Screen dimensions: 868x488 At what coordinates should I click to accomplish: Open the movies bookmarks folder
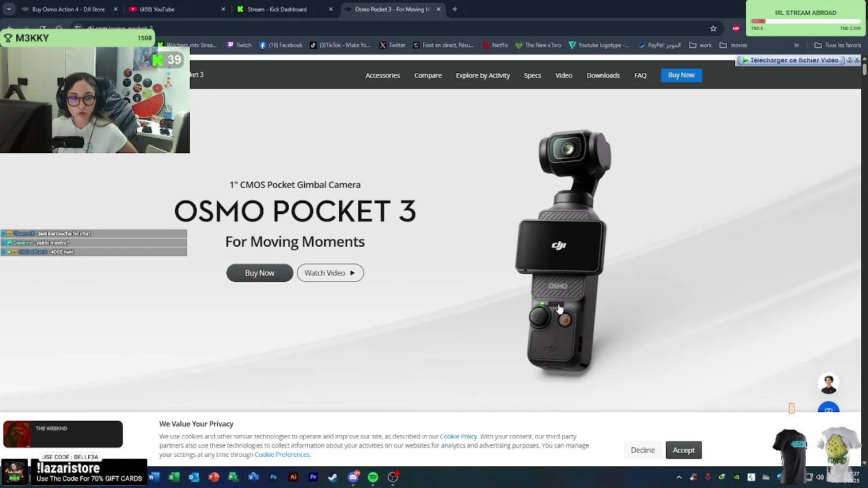point(733,45)
